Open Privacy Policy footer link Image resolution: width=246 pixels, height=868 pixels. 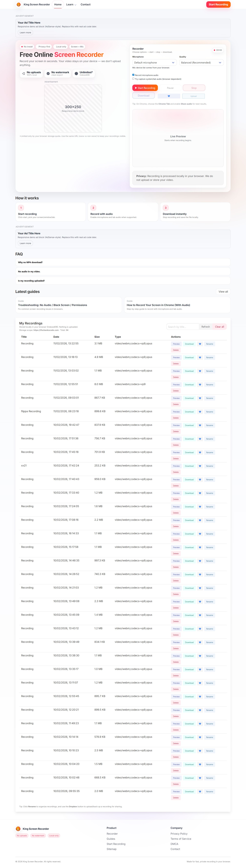pos(179,834)
